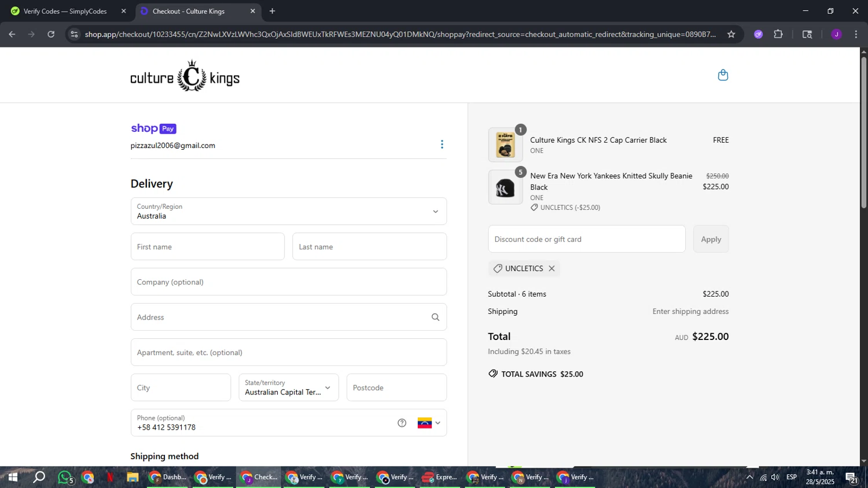This screenshot has height=488, width=868.
Task: Click the Company (optional) field
Action: pyautogui.click(x=288, y=282)
